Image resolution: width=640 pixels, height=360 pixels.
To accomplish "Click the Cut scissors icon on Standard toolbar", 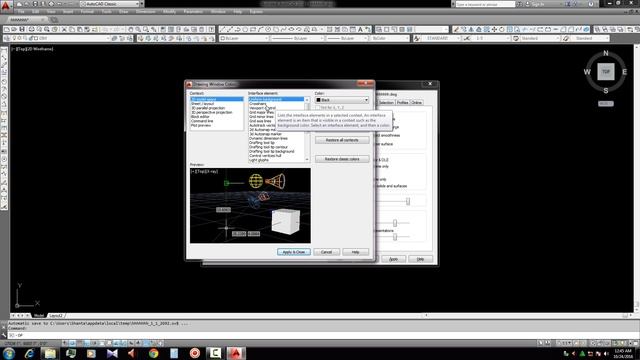I will [x=64, y=29].
